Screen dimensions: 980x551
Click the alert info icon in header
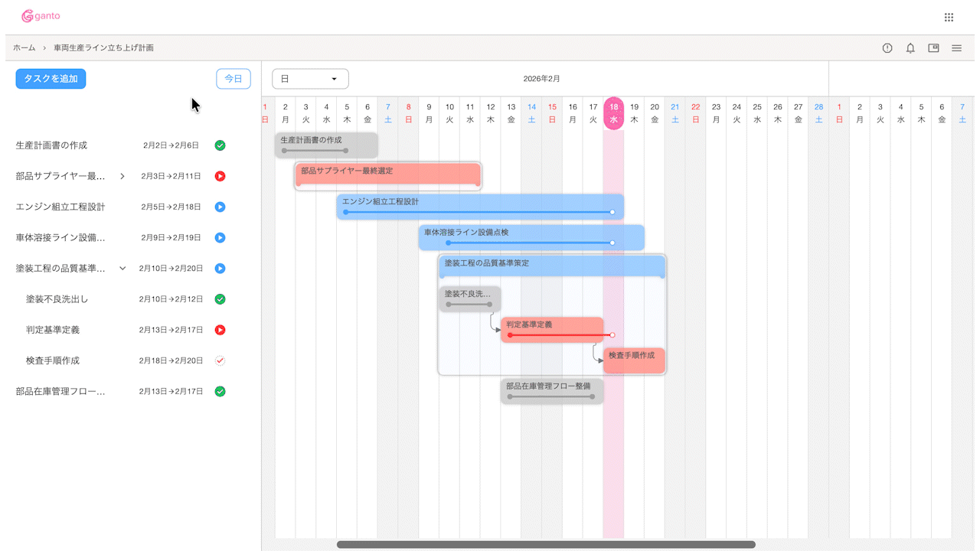coord(887,48)
